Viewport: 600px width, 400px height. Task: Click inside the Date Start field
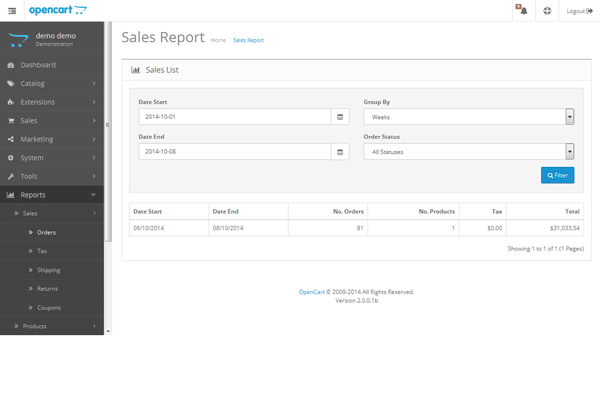coord(235,116)
